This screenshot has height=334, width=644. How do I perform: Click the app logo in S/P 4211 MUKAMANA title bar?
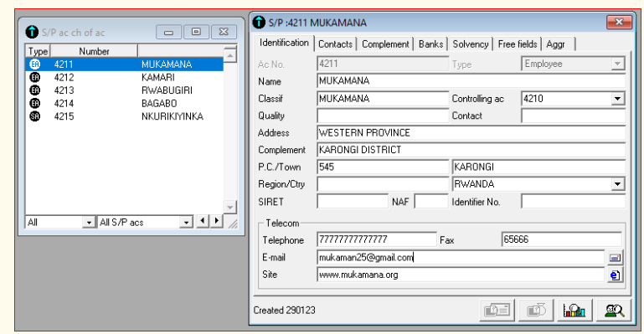coord(259,22)
